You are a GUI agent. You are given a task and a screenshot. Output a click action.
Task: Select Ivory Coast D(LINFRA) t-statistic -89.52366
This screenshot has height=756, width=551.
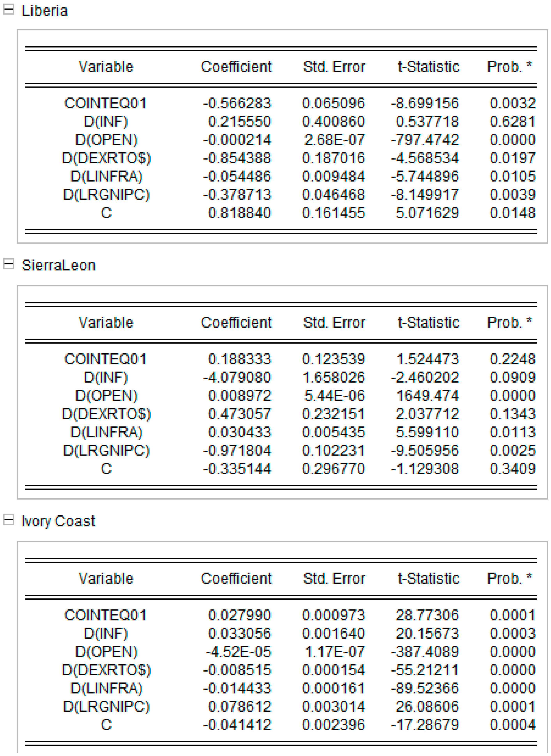tap(425, 688)
